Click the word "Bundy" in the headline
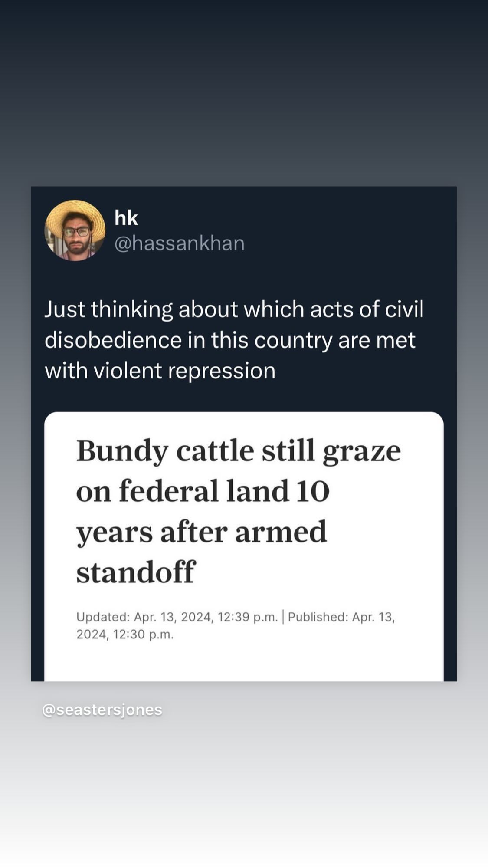This screenshot has height=868, width=488. click(x=122, y=451)
